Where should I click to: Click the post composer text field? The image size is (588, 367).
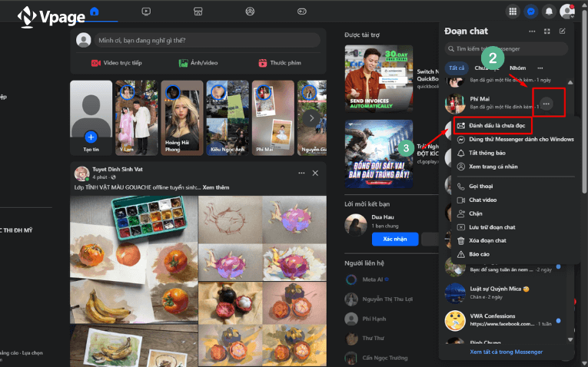[x=207, y=41]
